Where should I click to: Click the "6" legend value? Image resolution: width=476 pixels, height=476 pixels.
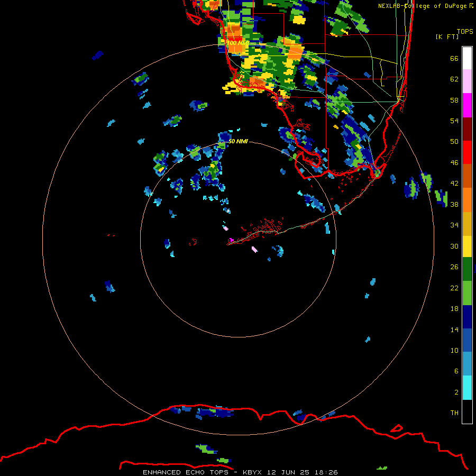tap(456, 371)
